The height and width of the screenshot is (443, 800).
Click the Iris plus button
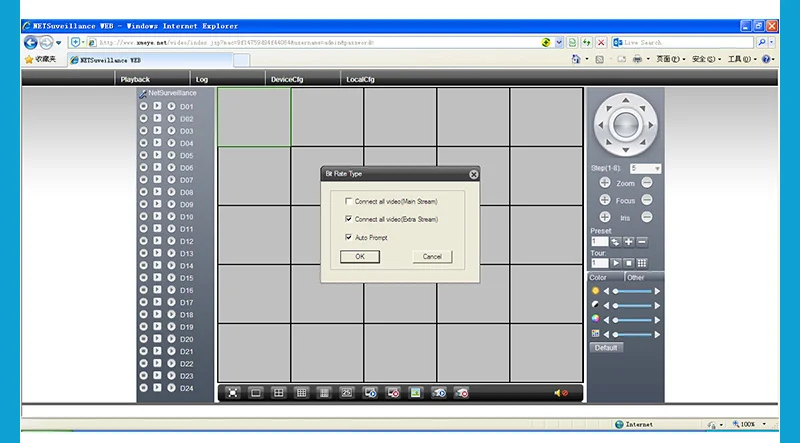coord(605,217)
